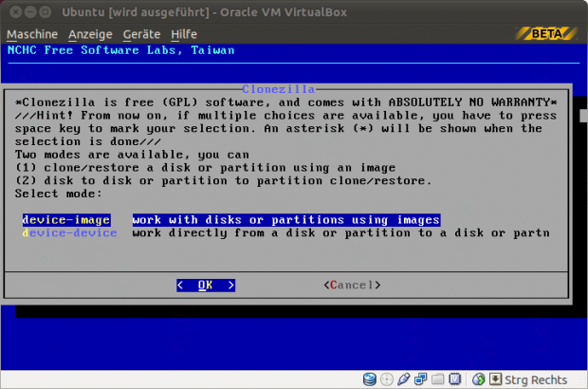Open the Anzeige menu
The height and width of the screenshot is (389, 588).
[90, 34]
